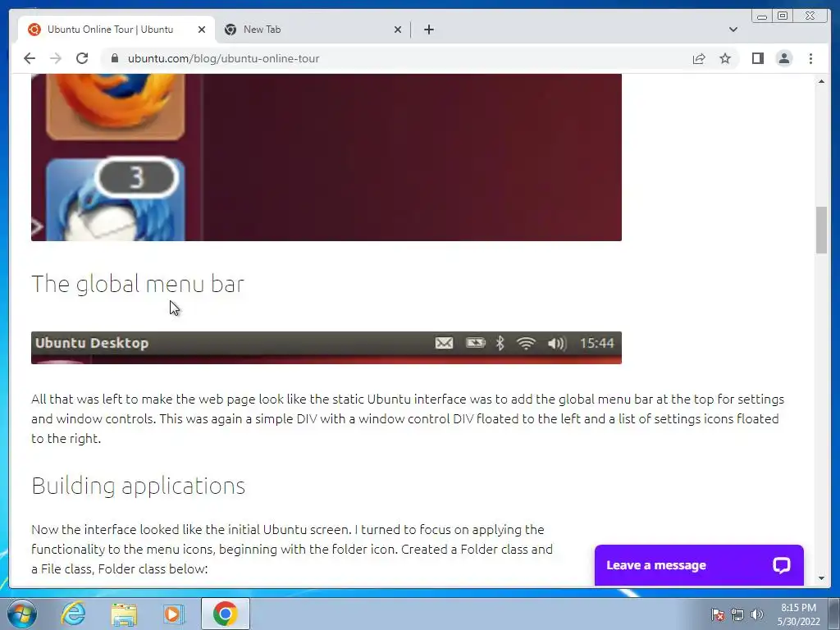Click the 15:44 clock in image
This screenshot has height=630, width=840.
click(597, 343)
